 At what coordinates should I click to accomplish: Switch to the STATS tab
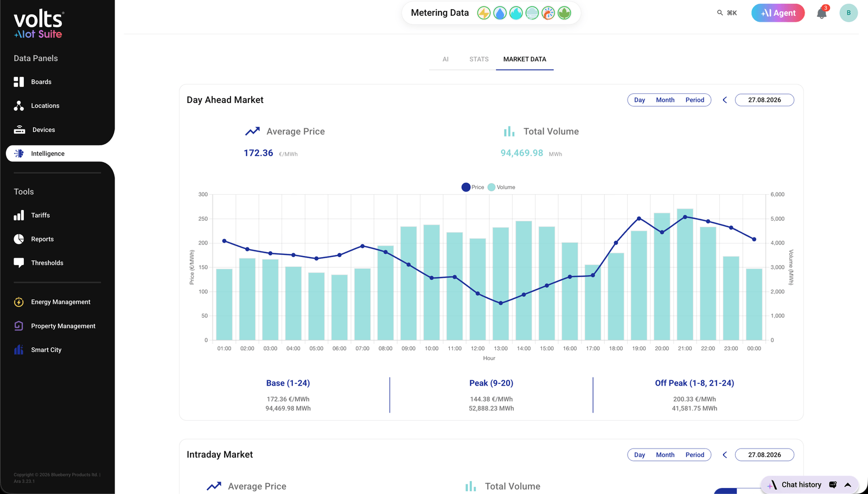(x=479, y=59)
